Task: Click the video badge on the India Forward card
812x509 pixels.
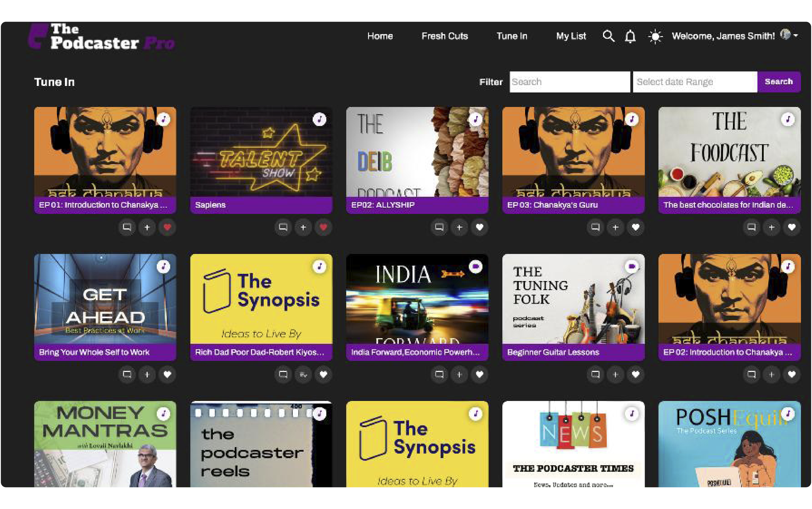Action: (x=475, y=267)
